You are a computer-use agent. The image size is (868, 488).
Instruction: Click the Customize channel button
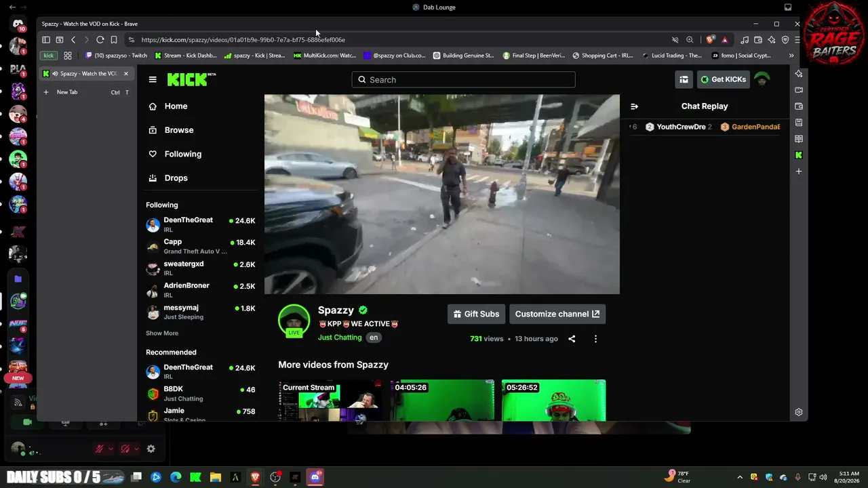[557, 314]
